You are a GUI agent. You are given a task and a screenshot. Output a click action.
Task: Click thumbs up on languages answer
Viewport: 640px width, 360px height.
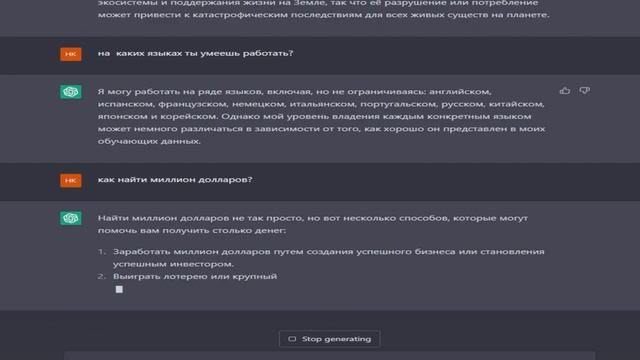click(565, 91)
